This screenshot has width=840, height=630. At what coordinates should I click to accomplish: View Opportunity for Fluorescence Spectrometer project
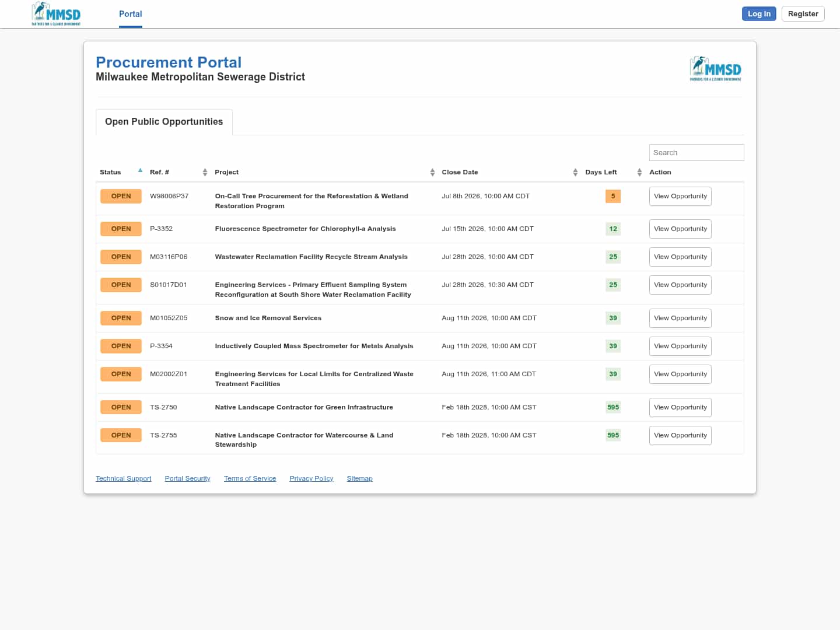click(x=680, y=229)
